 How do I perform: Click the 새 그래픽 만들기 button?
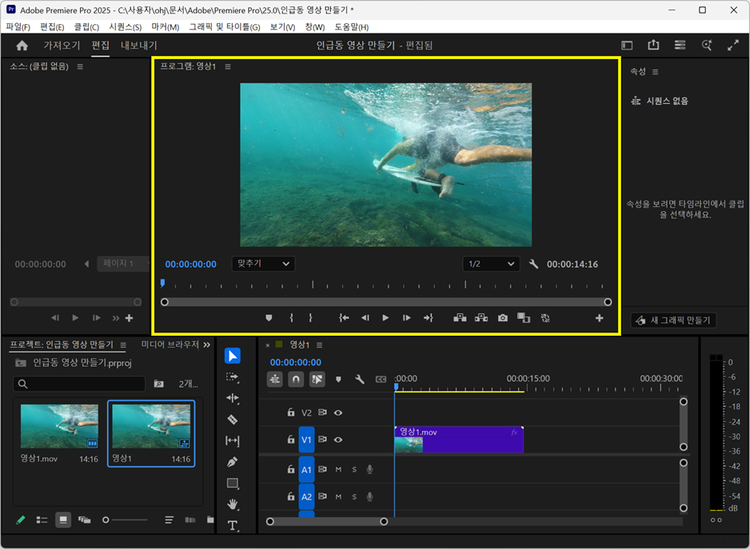point(673,320)
